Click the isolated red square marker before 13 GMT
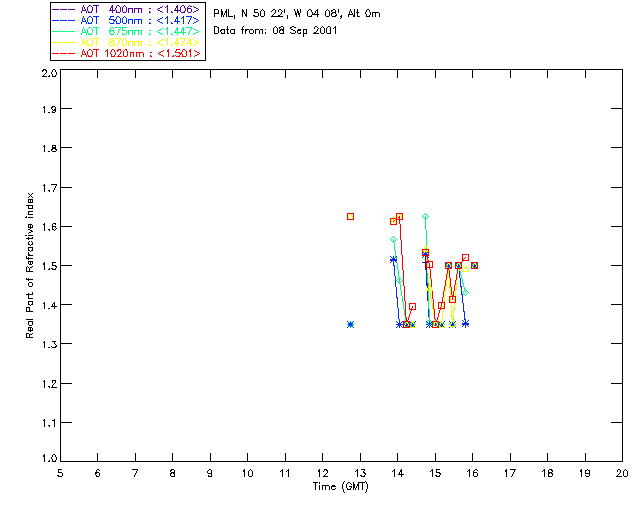640x512 pixels. [x=350, y=216]
